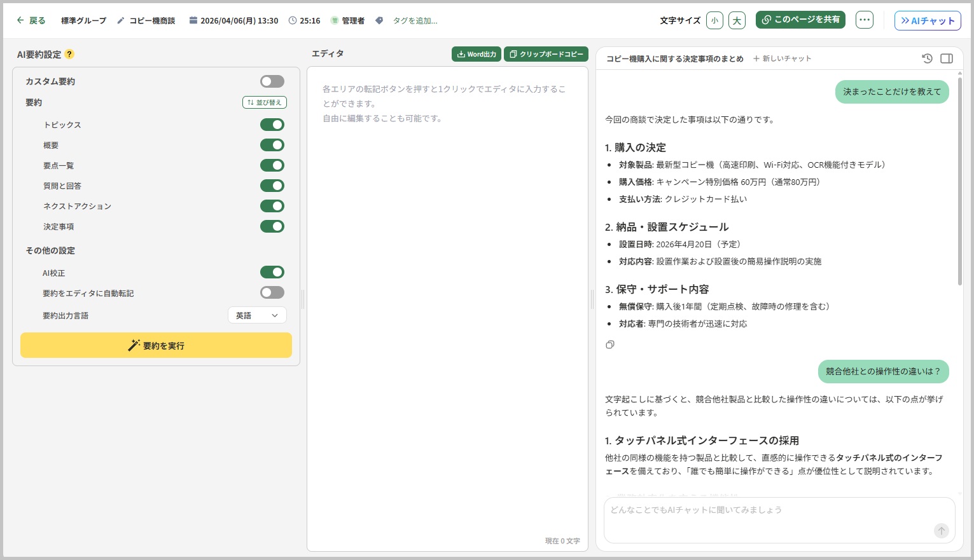Click the 文字サイズ label
This screenshot has width=974, height=560.
tap(680, 20)
